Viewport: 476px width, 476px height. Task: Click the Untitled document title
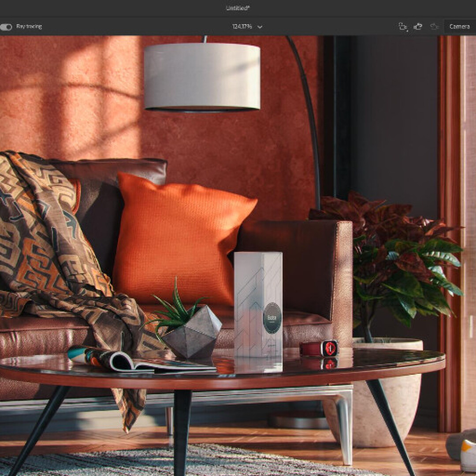coord(238,8)
